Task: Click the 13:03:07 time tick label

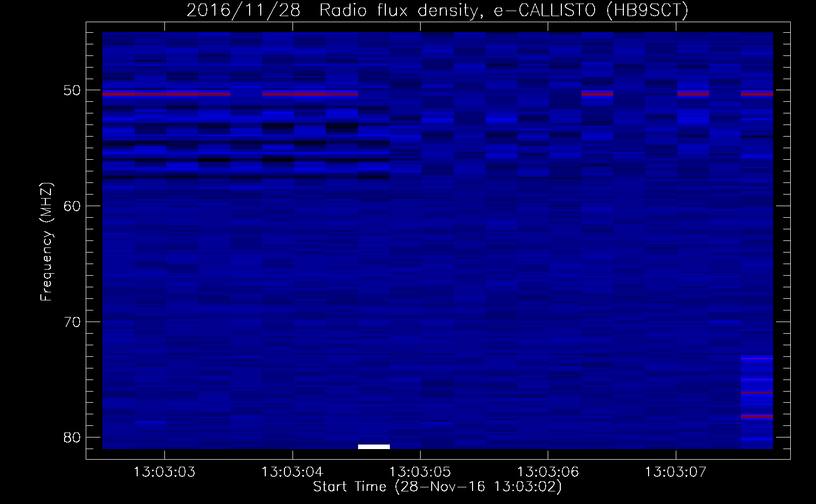Action: (x=676, y=472)
